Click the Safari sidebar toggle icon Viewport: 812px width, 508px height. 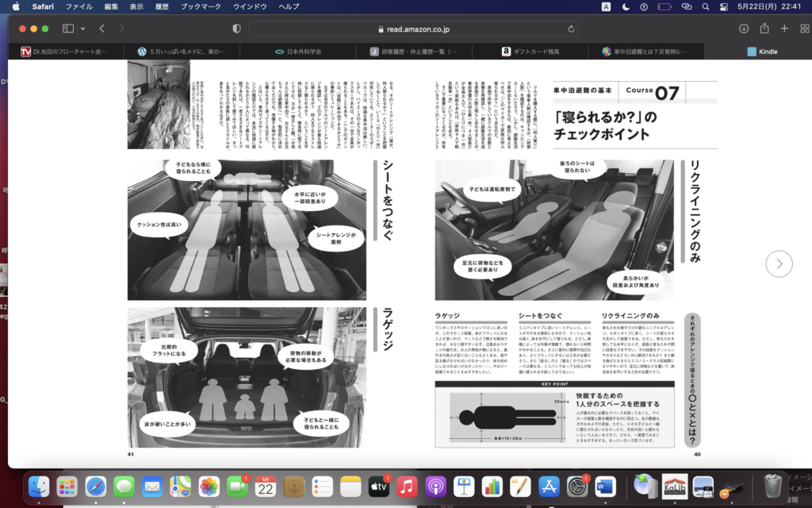click(x=67, y=29)
